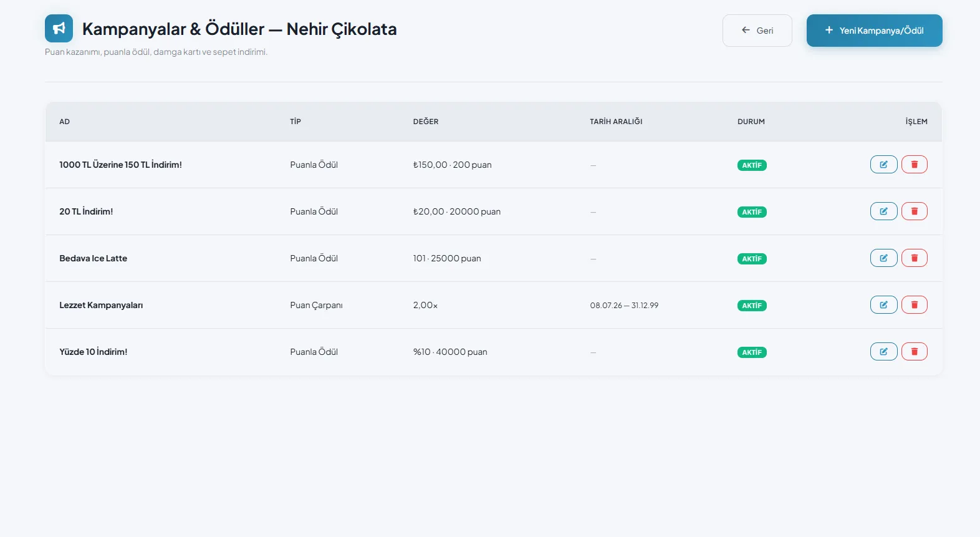Click the megaphone campaigns icon in header
Viewport: 980px width, 537px height.
click(x=59, y=29)
